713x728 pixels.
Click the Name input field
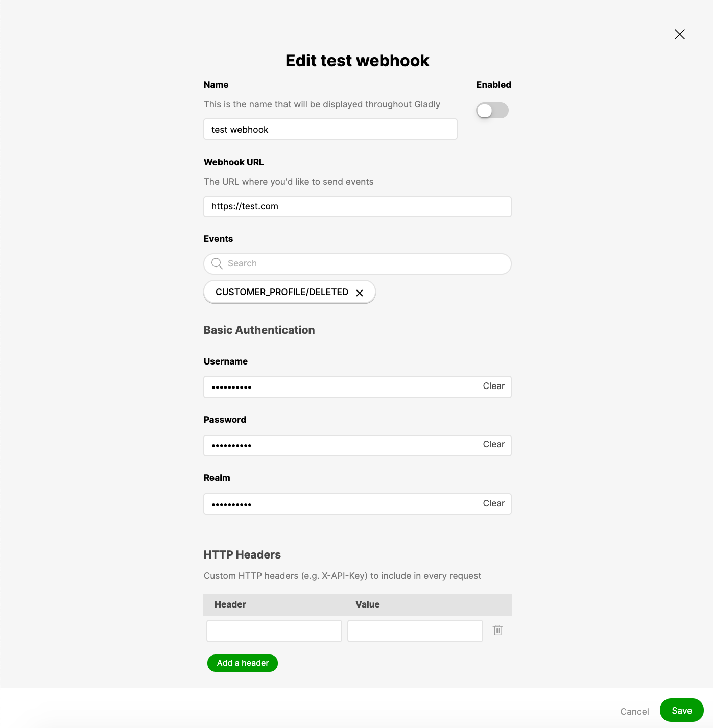[x=330, y=130]
